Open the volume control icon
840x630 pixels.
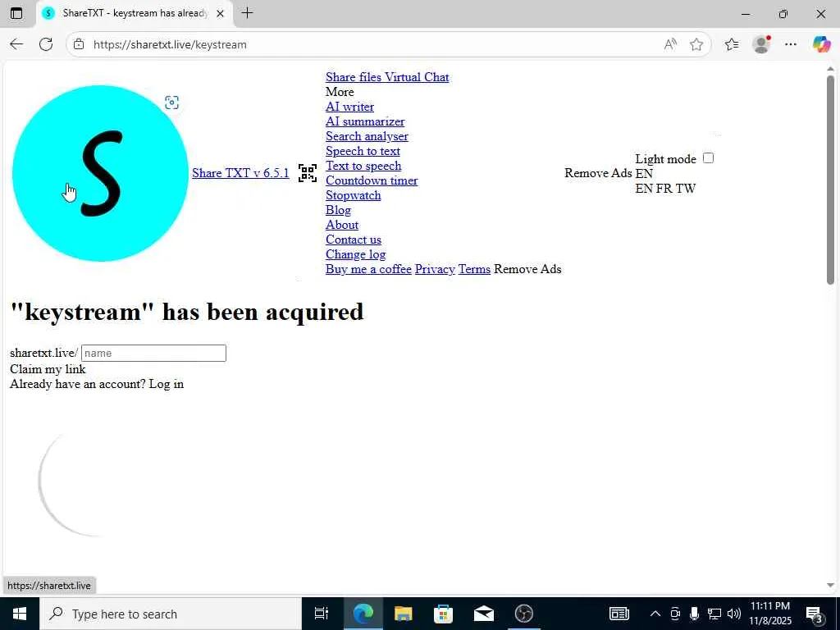(x=734, y=614)
